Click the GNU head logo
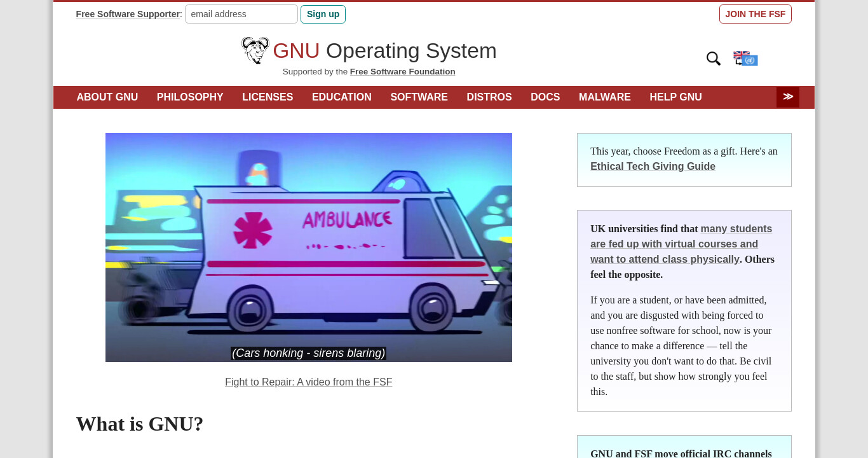 (255, 50)
